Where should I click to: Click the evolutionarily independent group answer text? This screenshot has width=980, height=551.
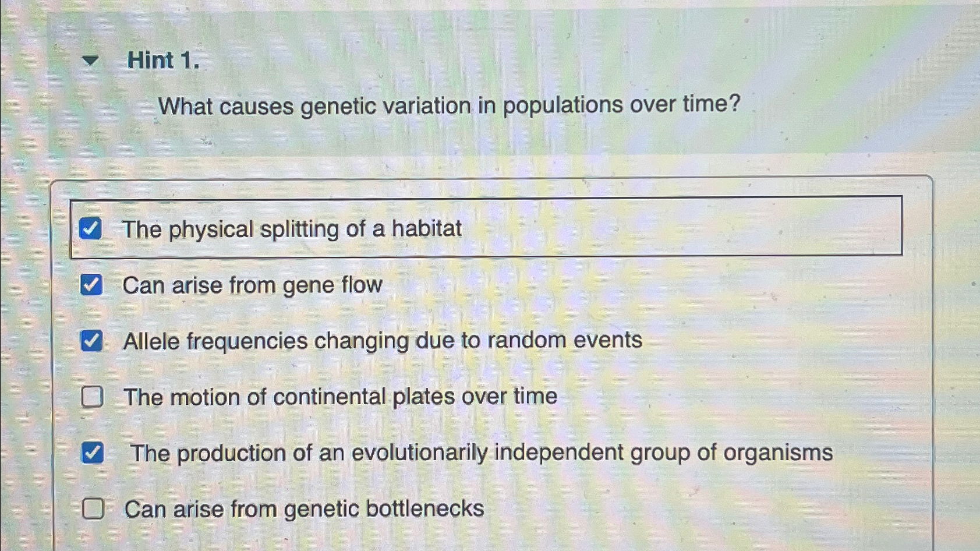[481, 452]
